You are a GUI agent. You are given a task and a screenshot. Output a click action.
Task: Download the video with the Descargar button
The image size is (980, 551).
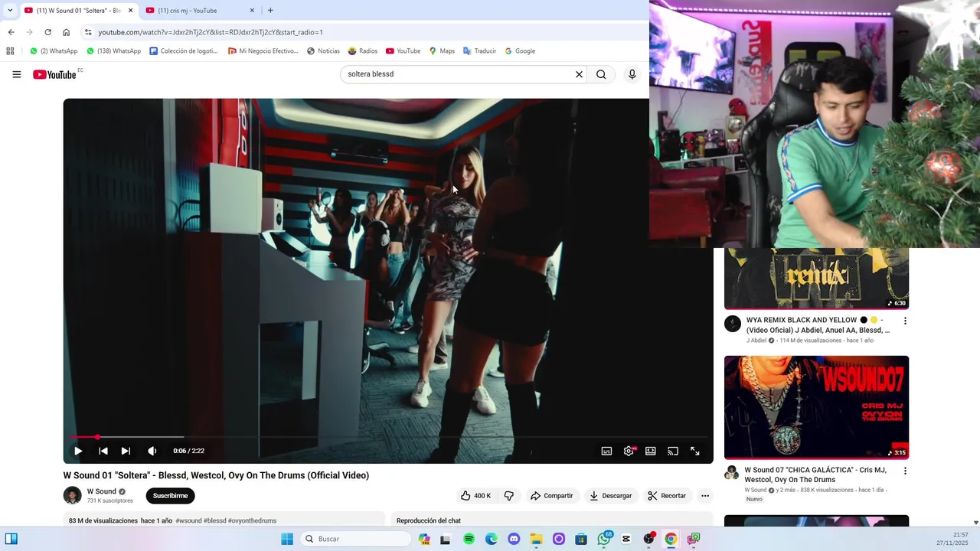pyautogui.click(x=610, y=496)
